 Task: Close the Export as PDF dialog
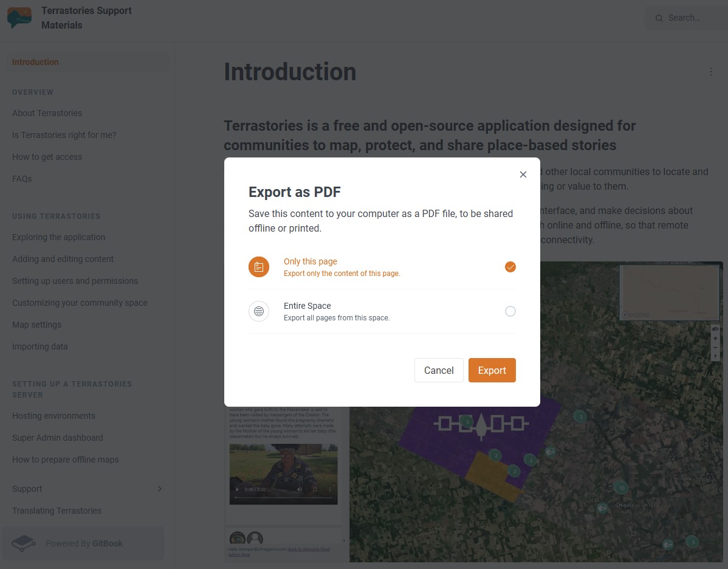[523, 174]
